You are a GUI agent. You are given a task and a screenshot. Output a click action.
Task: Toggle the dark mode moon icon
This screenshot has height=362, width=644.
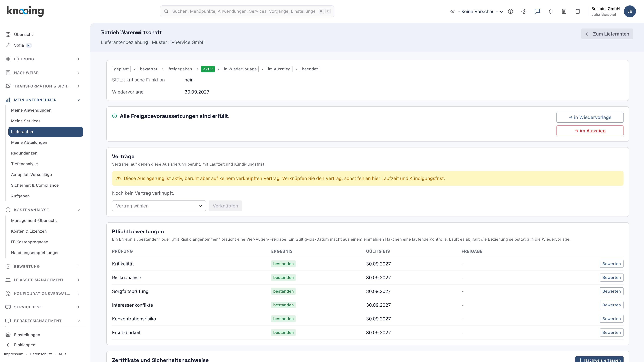[x=524, y=12]
